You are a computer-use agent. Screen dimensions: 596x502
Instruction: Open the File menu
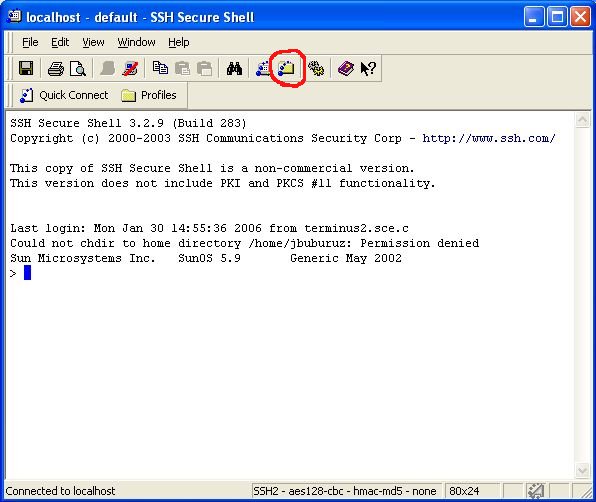(30, 42)
